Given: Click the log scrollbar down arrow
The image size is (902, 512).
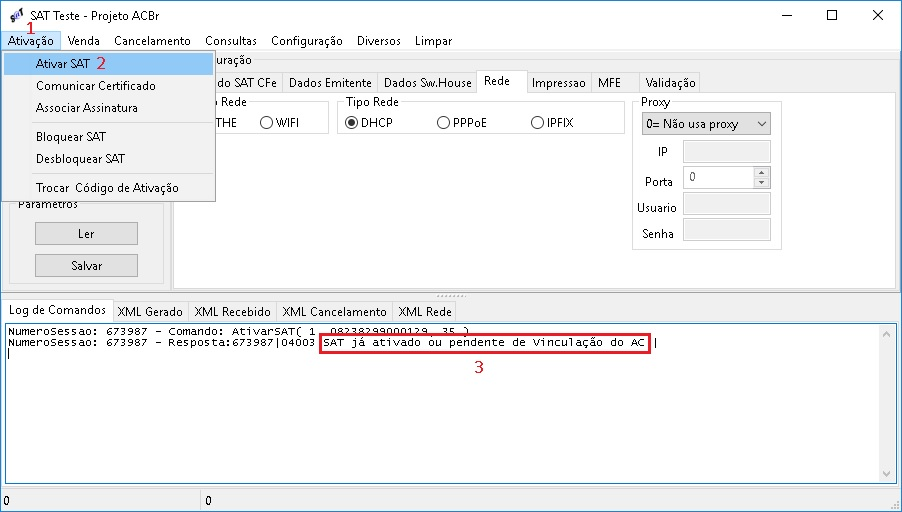Looking at the screenshot, I should (x=886, y=474).
